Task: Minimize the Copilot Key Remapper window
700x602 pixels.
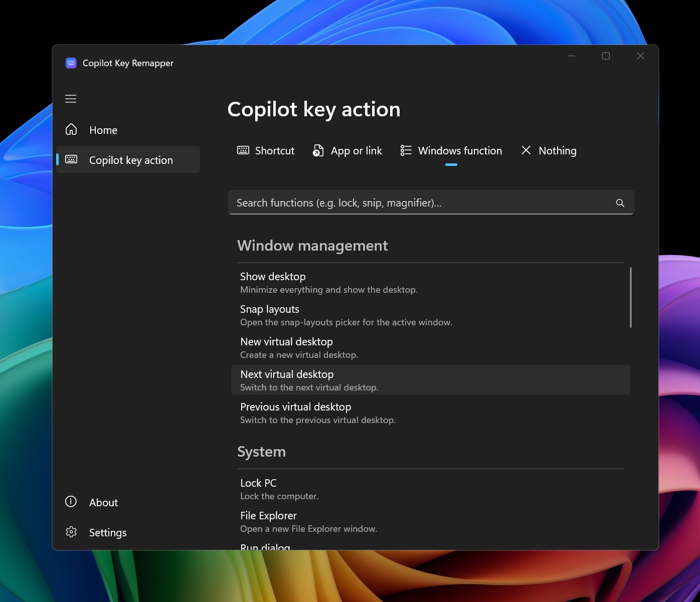Action: pyautogui.click(x=571, y=56)
